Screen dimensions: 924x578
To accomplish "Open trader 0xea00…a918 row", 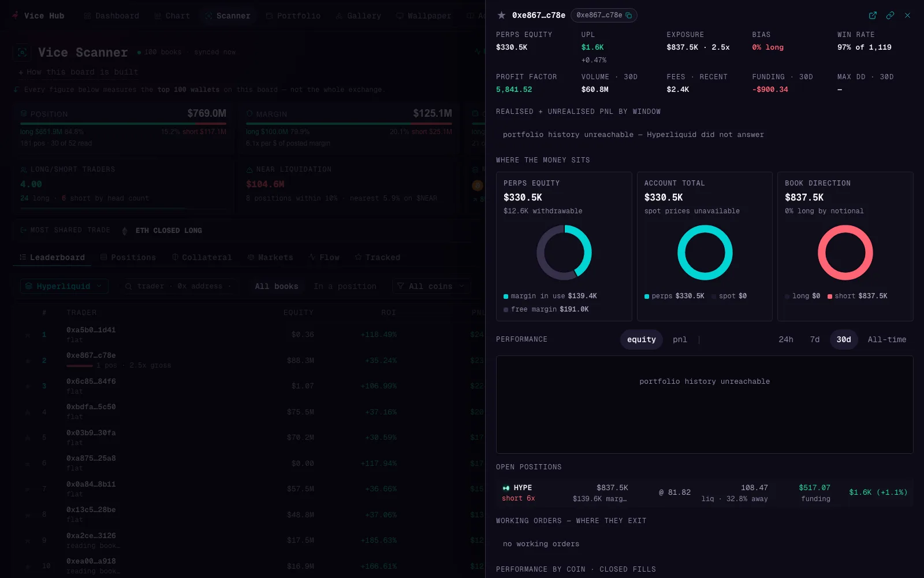I will [248, 566].
